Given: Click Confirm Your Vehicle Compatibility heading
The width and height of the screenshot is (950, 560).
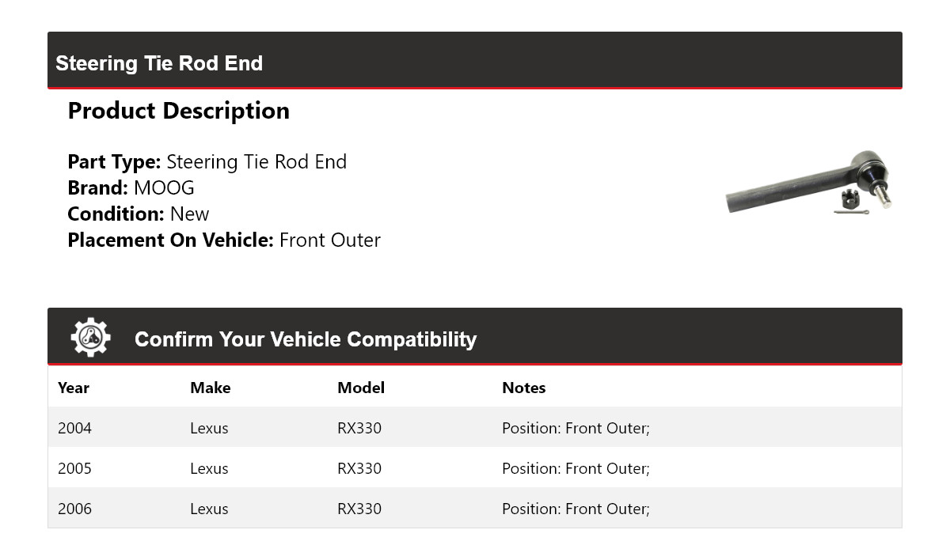Looking at the screenshot, I should [306, 339].
